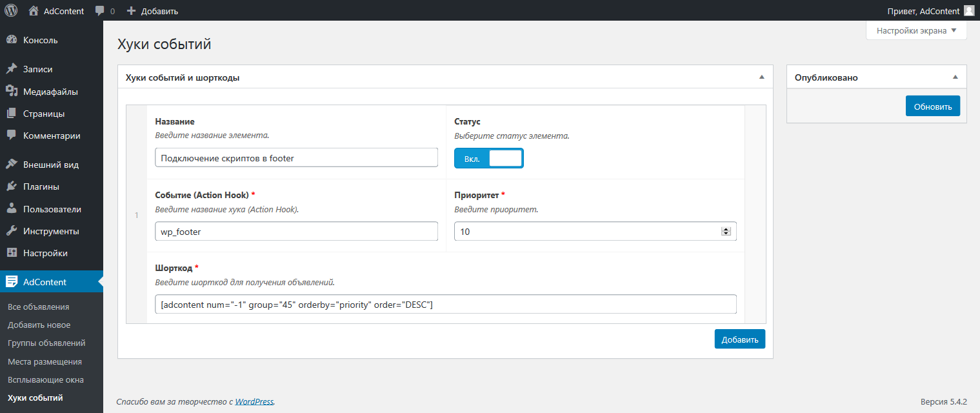Image resolution: width=980 pixels, height=413 pixels.
Task: Collapse the Опубликовано panel
Action: point(955,77)
